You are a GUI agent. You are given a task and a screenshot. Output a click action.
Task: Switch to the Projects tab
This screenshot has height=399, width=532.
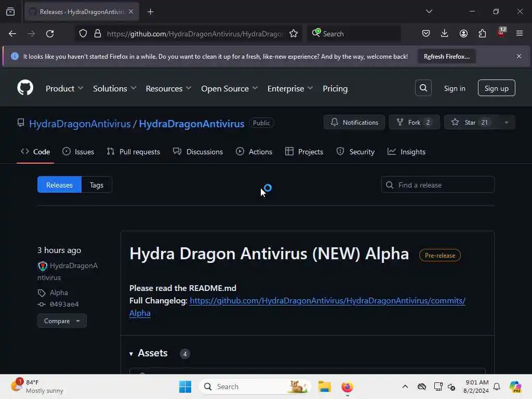click(304, 152)
